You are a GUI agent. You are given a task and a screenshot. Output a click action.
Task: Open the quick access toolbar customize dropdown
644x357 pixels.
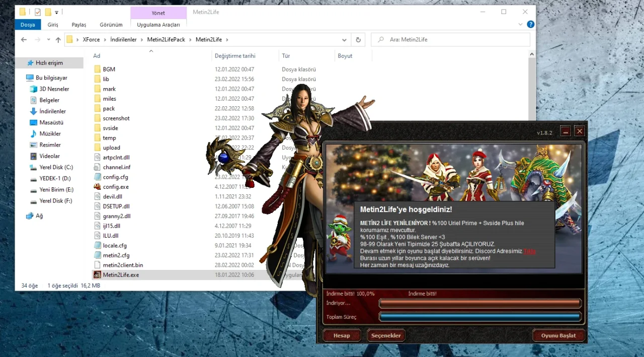(x=56, y=12)
